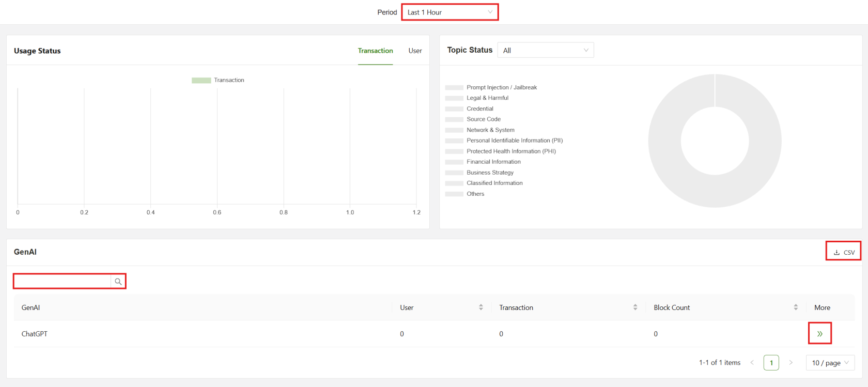Expand the Topic Status All dropdown
Screen dimensions: 868x387
545,50
